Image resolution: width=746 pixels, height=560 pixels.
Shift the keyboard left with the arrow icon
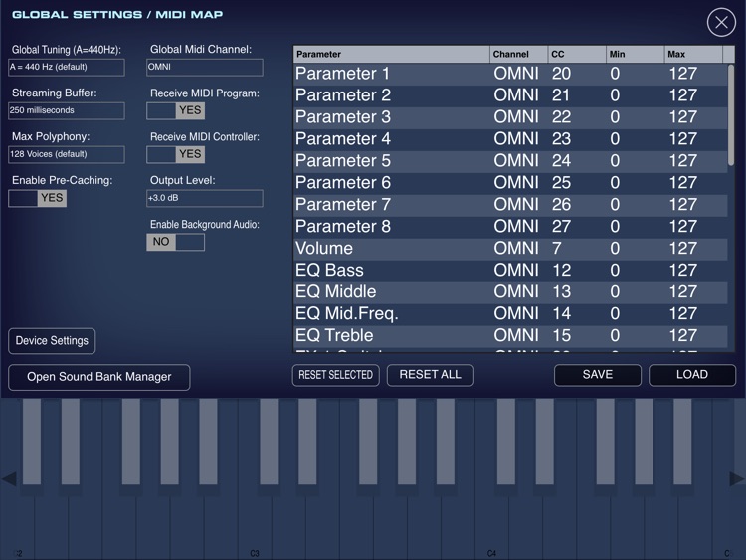(9, 479)
